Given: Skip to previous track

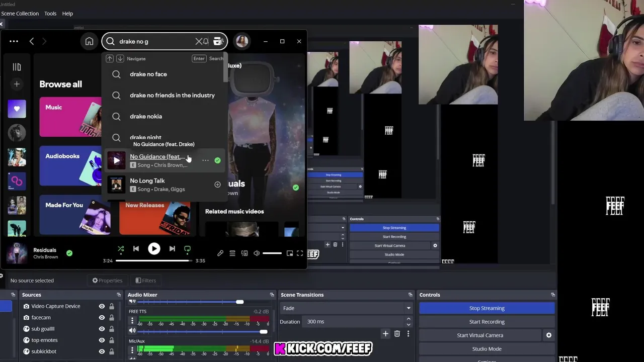Looking at the screenshot, I should point(136,248).
